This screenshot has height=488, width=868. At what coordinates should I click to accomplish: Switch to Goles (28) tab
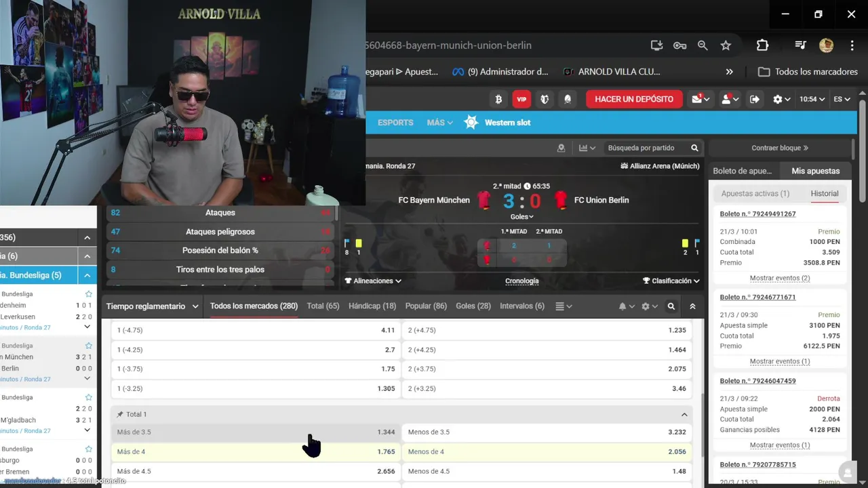[x=473, y=306]
